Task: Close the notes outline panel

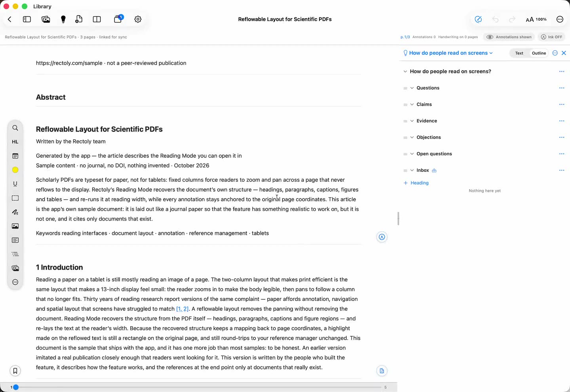Action: [564, 53]
